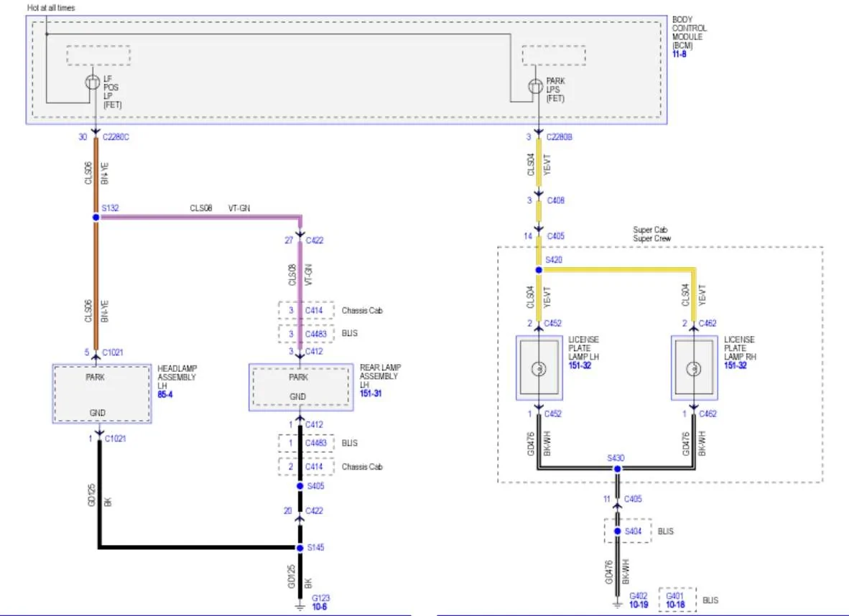Click C405 connector label at pin 11
Image resolution: width=849 pixels, height=616 pixels.
[x=633, y=498]
